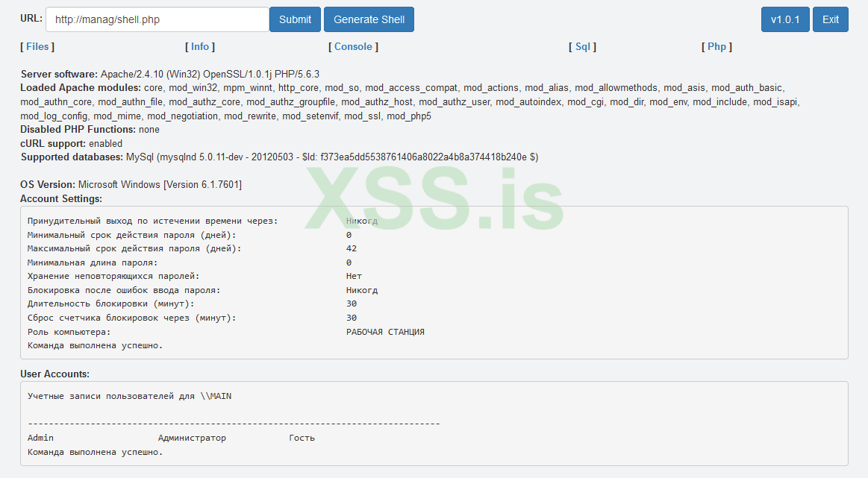Click the 'Гость' user account entry
The width and height of the screenshot is (868, 478).
pos(302,438)
